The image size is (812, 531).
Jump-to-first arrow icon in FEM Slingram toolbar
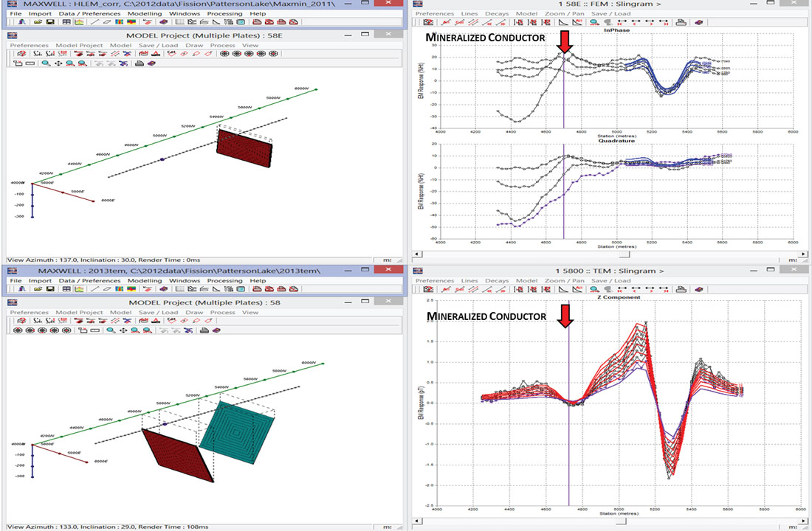point(622,22)
